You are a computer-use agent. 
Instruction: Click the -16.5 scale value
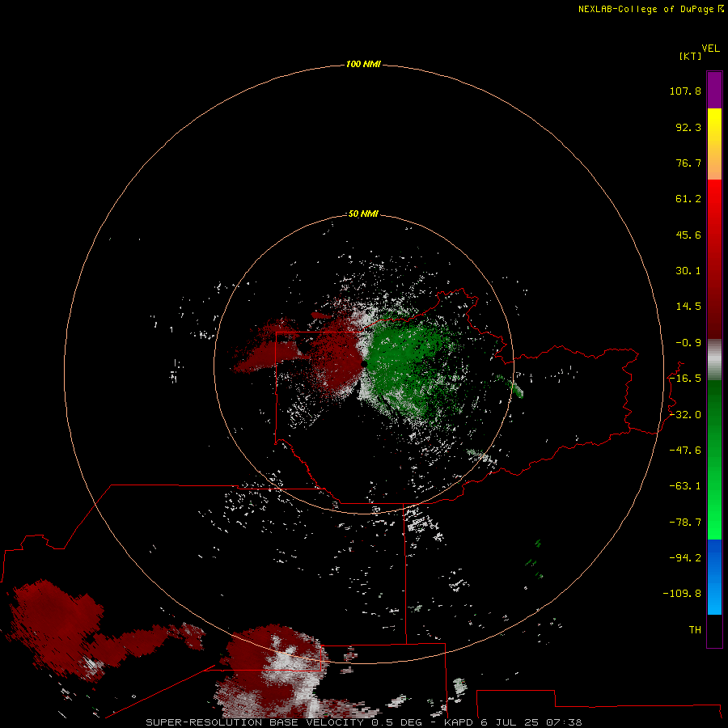click(685, 379)
